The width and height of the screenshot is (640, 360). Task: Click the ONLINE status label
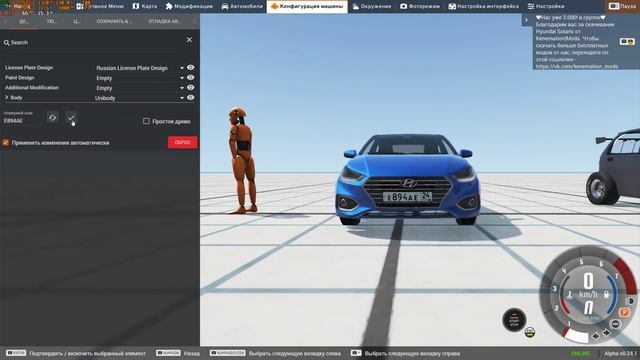pos(580,353)
